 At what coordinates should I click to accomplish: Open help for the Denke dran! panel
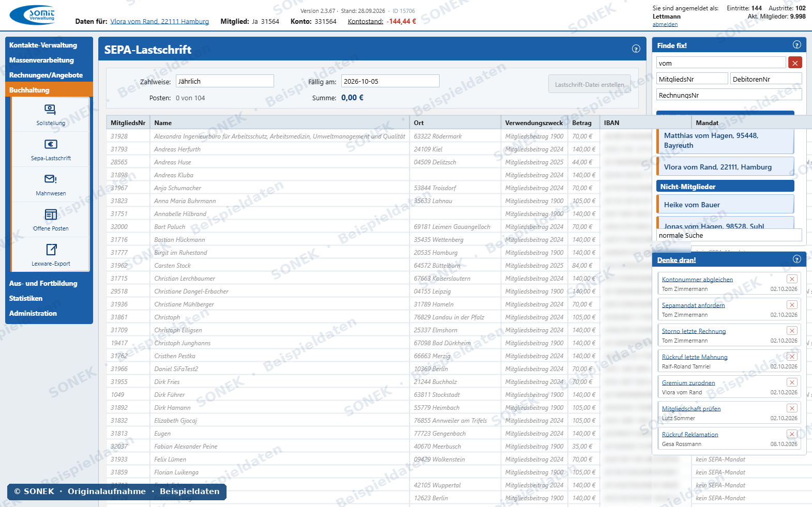pos(797,259)
